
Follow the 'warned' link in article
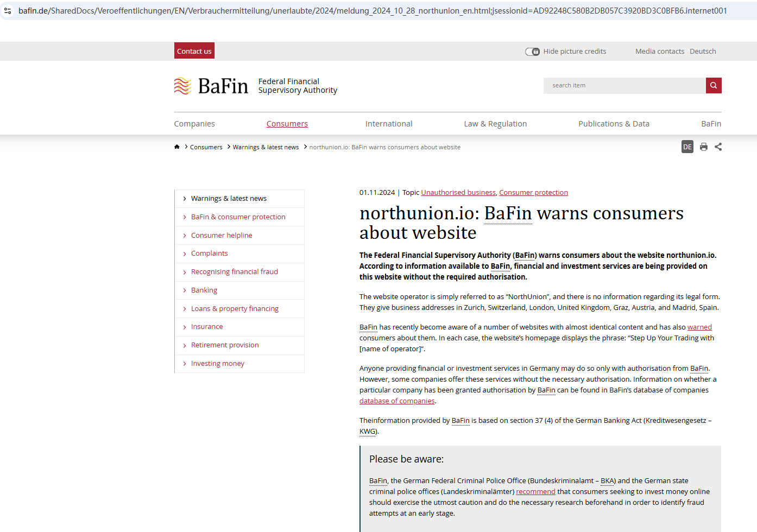pyautogui.click(x=699, y=327)
